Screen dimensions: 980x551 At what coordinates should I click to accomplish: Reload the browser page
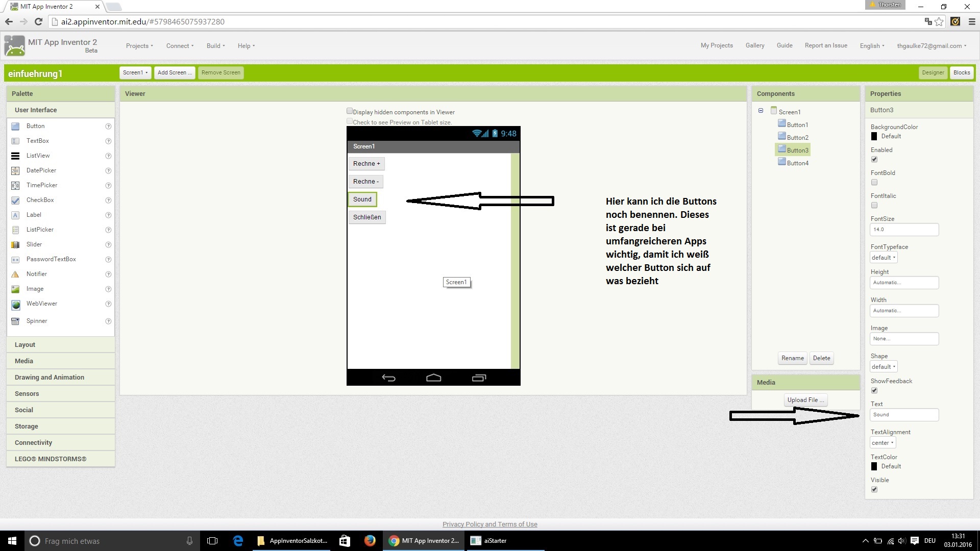(x=38, y=21)
